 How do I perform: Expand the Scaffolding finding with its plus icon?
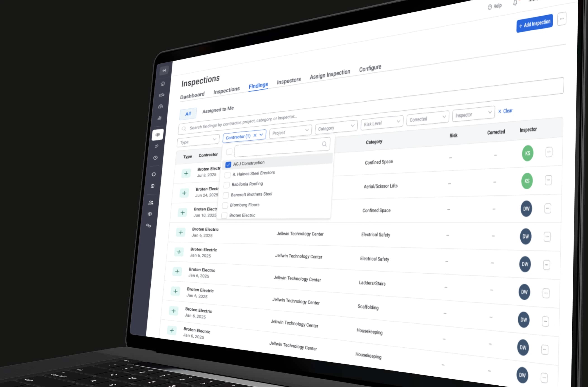click(175, 291)
